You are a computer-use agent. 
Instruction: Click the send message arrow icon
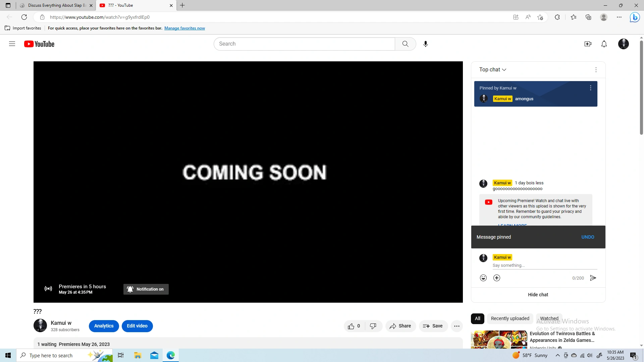[x=593, y=278]
